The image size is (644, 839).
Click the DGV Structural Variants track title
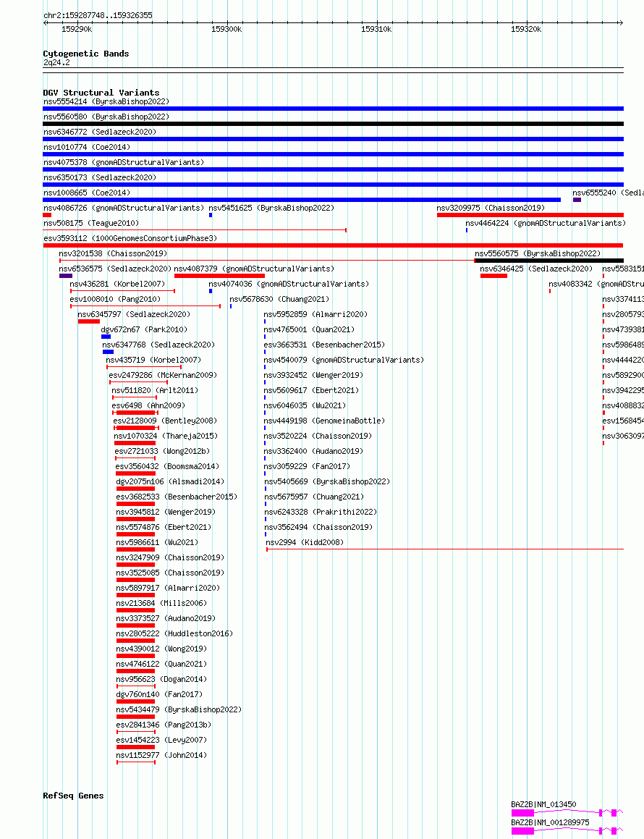point(101,93)
